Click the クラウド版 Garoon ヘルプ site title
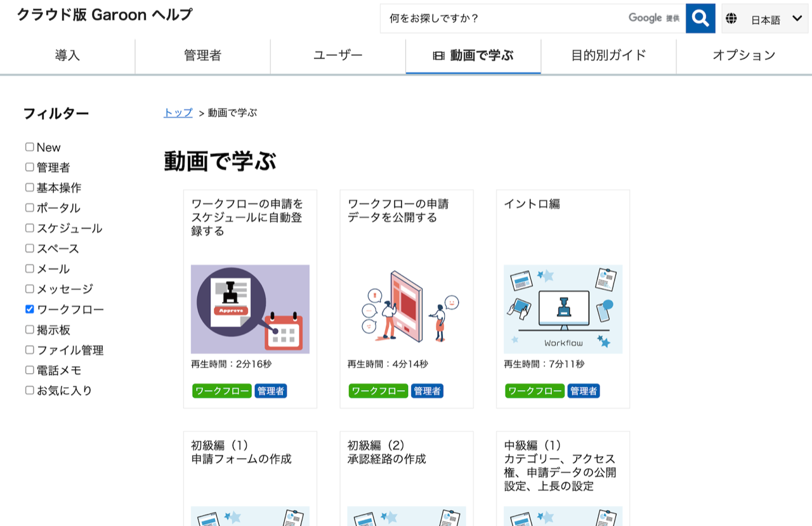 click(105, 15)
